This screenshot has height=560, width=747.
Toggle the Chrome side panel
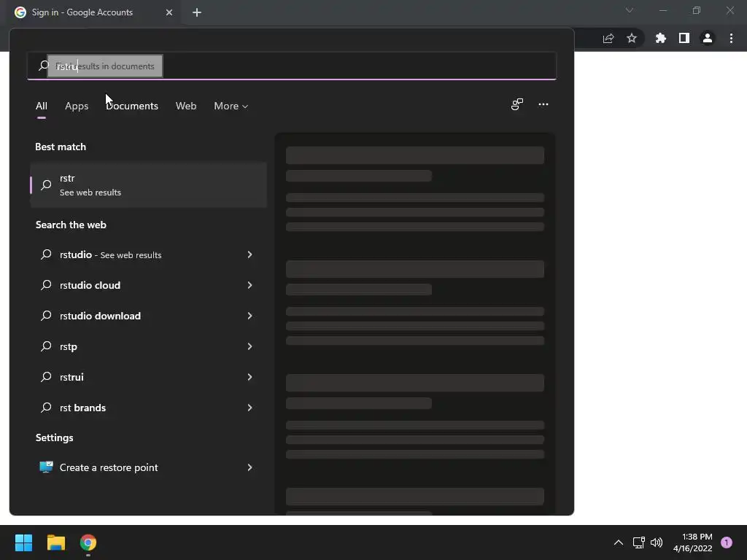[684, 38]
